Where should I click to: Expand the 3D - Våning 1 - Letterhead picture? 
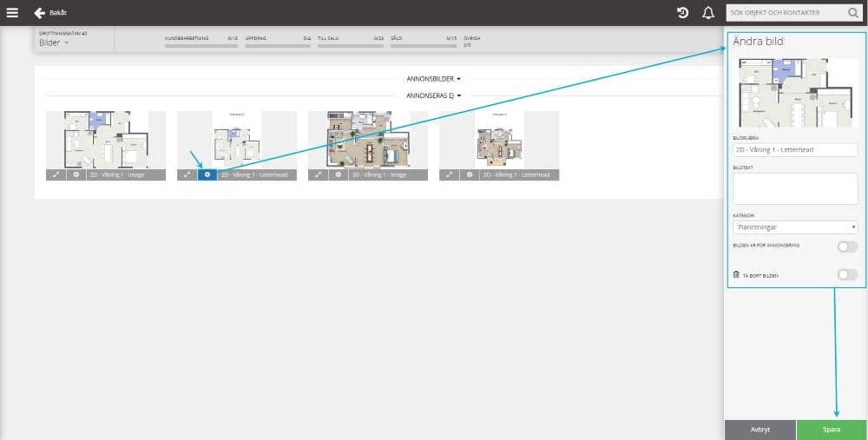point(450,174)
